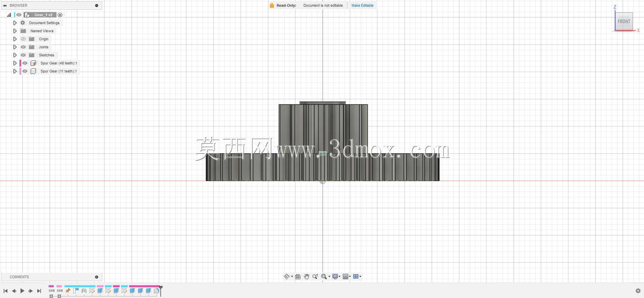Open the Grid and Snaps dropdown arrow
Image resolution: width=644 pixels, height=298 pixels.
pyautogui.click(x=350, y=277)
